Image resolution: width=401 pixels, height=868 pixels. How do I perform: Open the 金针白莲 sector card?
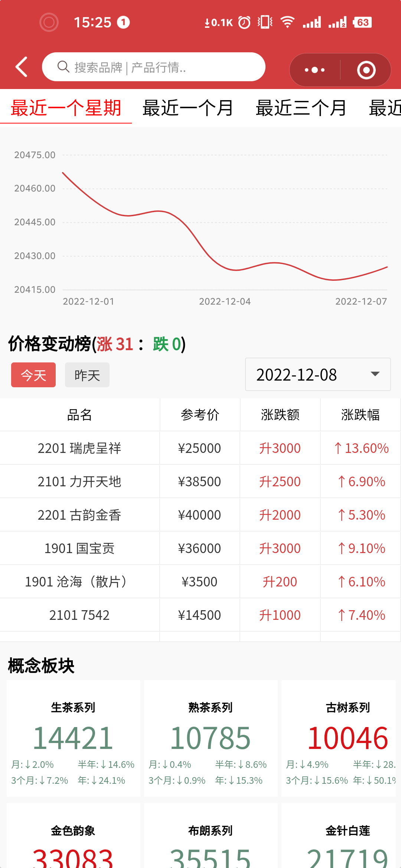(x=339, y=836)
